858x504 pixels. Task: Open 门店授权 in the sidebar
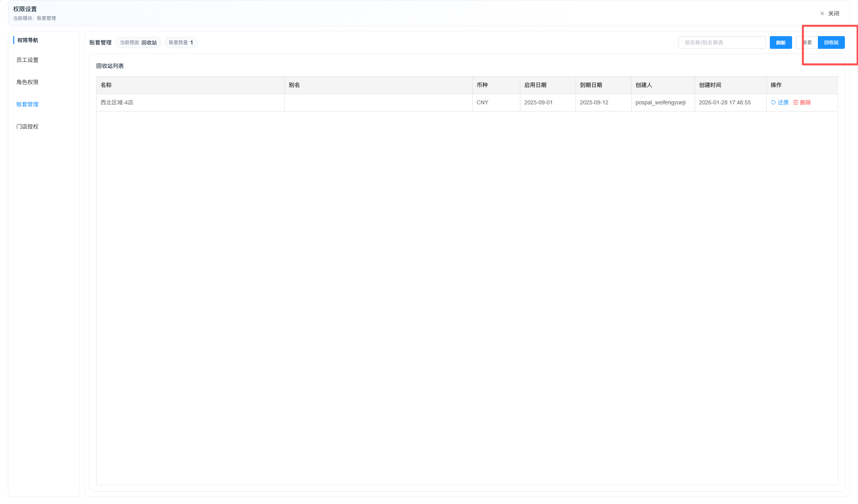click(x=27, y=127)
